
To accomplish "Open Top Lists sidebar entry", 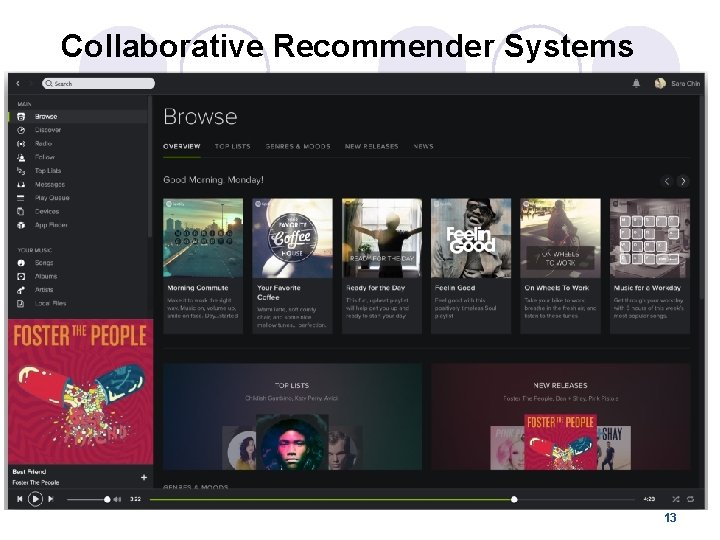I will [x=48, y=171].
